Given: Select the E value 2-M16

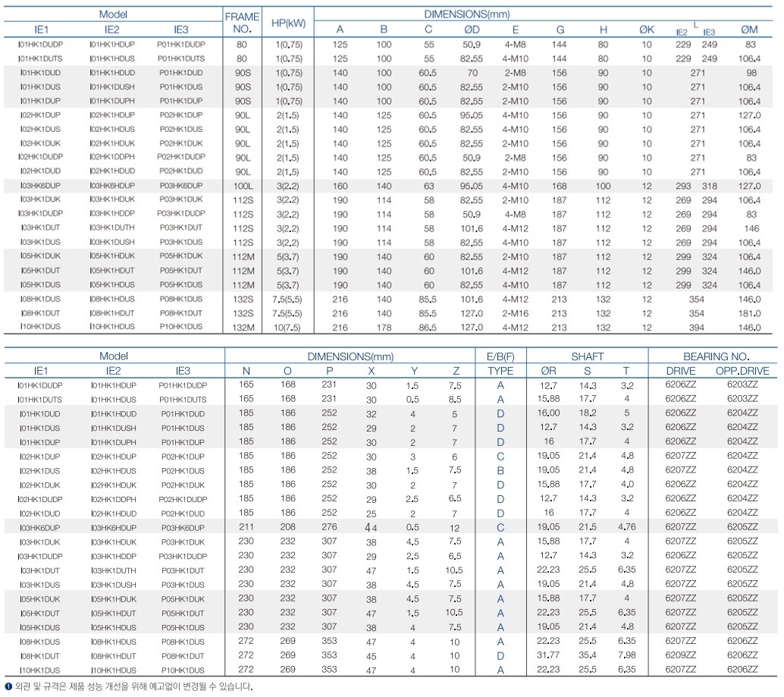Looking at the screenshot, I should 515,313.
